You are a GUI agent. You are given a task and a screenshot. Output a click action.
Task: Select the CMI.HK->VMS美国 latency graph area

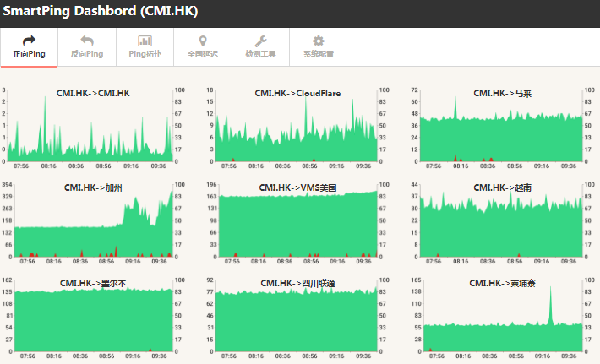pos(297,226)
